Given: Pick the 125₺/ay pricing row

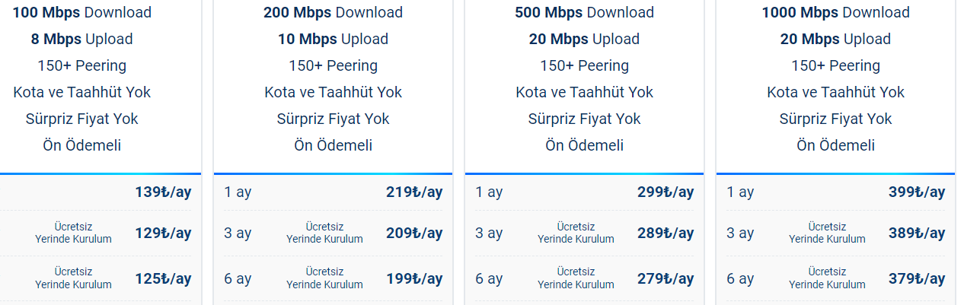Looking at the screenshot, I should click(x=101, y=279).
